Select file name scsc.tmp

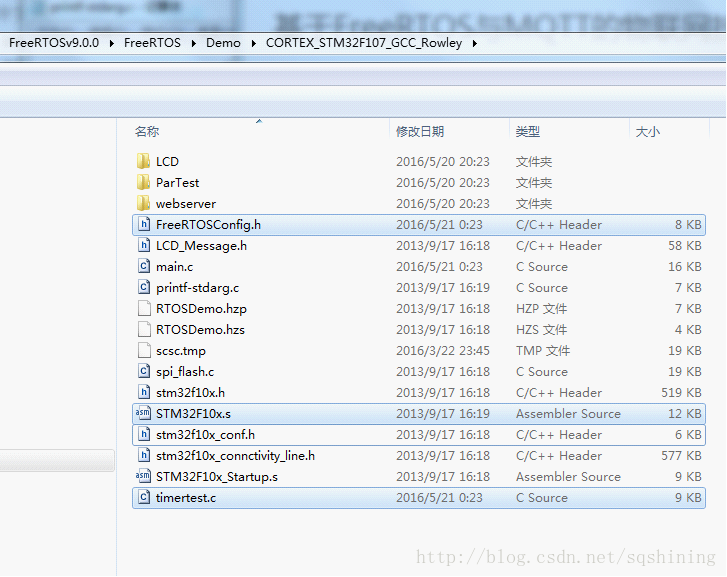pyautogui.click(x=181, y=351)
